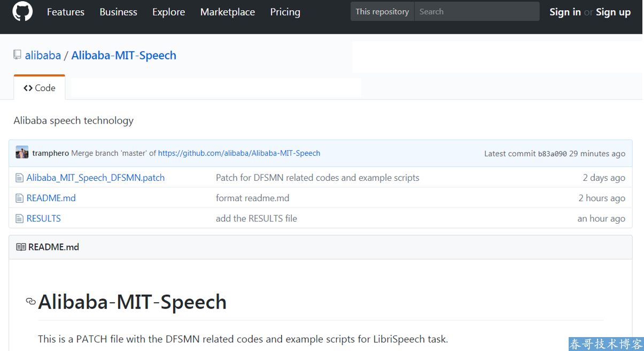Screen dimensions: 644x351
Task: Click the This repository search scope label
Action: tap(382, 11)
